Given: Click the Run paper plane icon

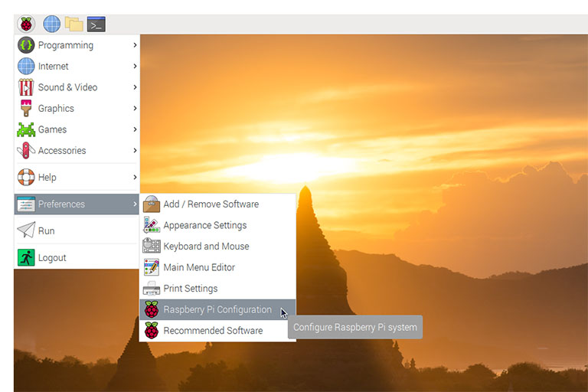Looking at the screenshot, I should pyautogui.click(x=26, y=230).
